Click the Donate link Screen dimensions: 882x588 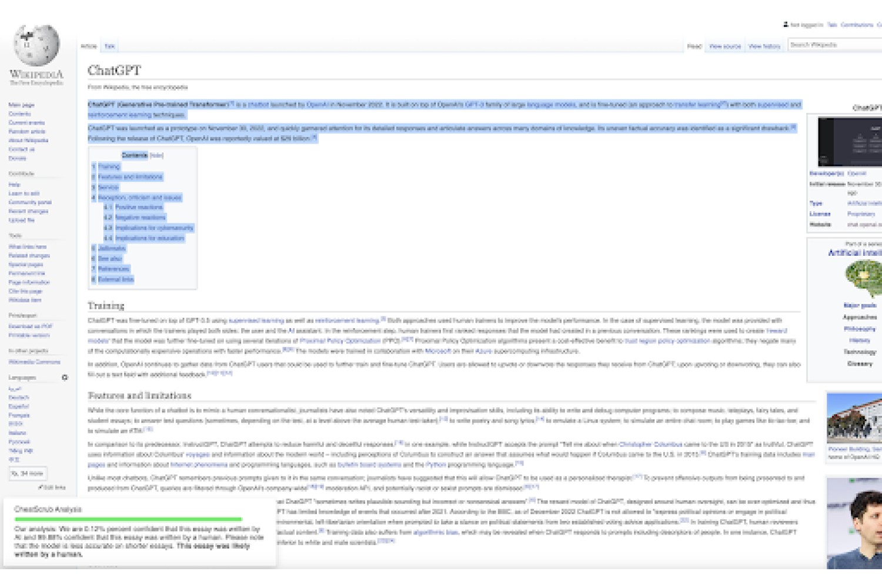tap(17, 158)
